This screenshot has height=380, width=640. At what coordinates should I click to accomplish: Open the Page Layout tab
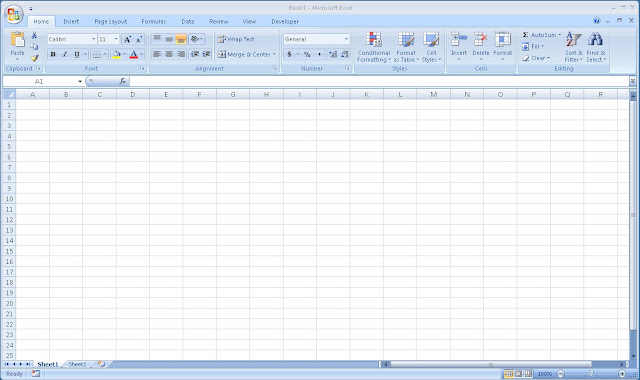point(110,22)
